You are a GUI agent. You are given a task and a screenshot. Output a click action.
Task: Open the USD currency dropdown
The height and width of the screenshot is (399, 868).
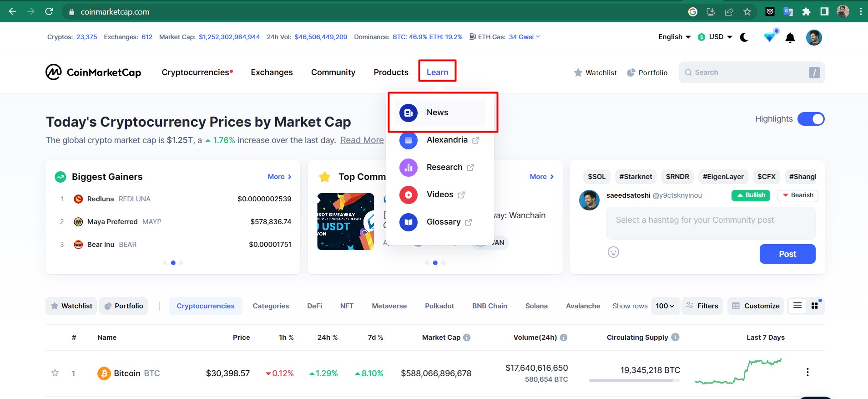pyautogui.click(x=715, y=37)
